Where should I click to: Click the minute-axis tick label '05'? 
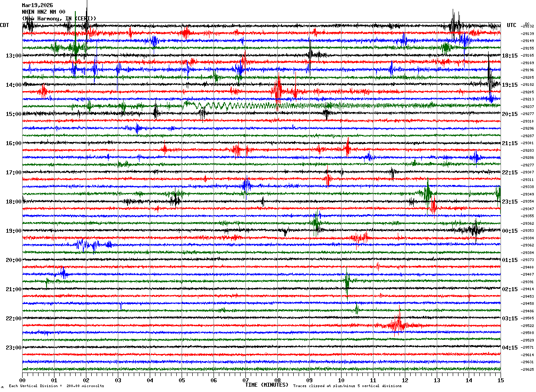pyautogui.click(x=182, y=380)
